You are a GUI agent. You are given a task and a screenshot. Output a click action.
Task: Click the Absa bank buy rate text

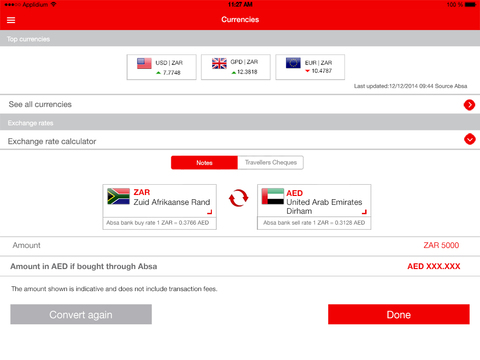coord(158,223)
